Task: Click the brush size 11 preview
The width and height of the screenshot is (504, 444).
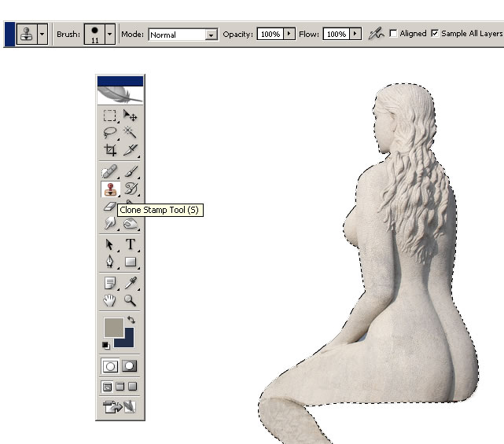Action: point(94,34)
